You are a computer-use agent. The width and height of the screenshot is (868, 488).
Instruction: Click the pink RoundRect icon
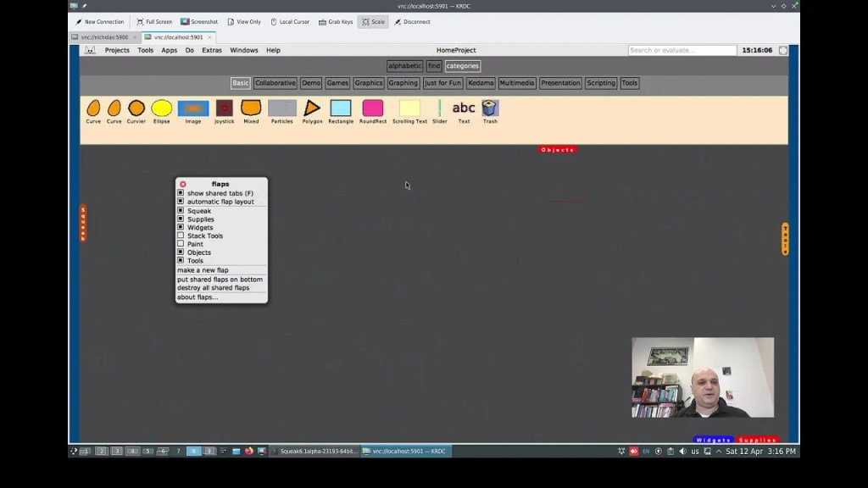pos(372,108)
